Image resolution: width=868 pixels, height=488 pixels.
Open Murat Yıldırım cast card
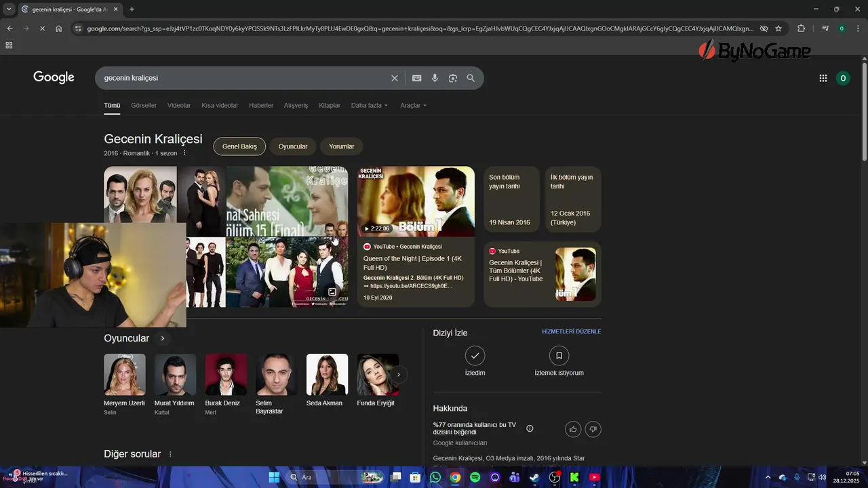point(174,384)
